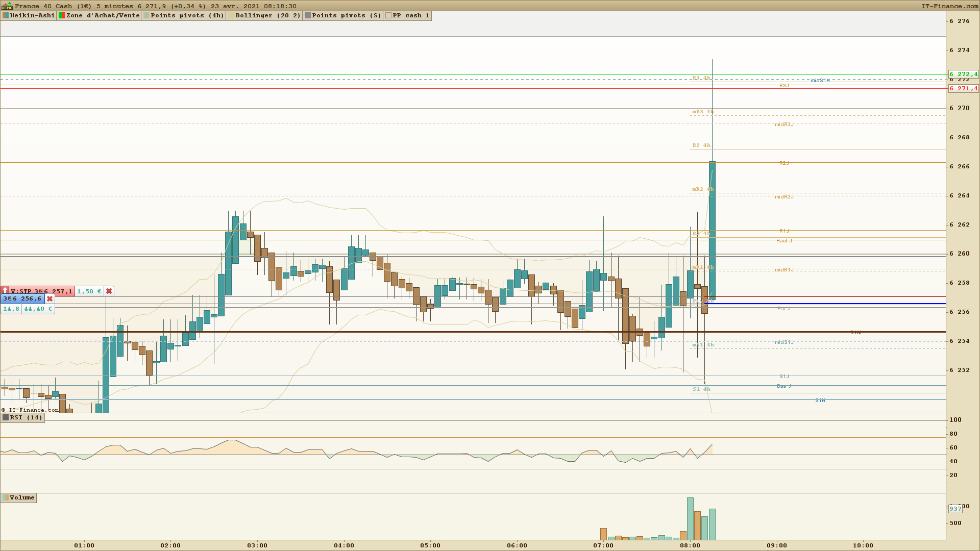The width and height of the screenshot is (980, 551).
Task: Click the red-green Zone d'Achat/Vente icon
Action: pyautogui.click(x=62, y=15)
